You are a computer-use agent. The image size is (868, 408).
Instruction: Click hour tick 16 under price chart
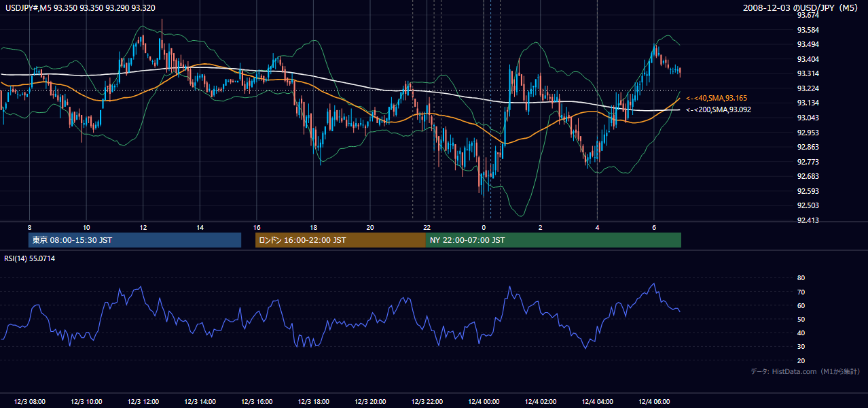click(x=256, y=227)
